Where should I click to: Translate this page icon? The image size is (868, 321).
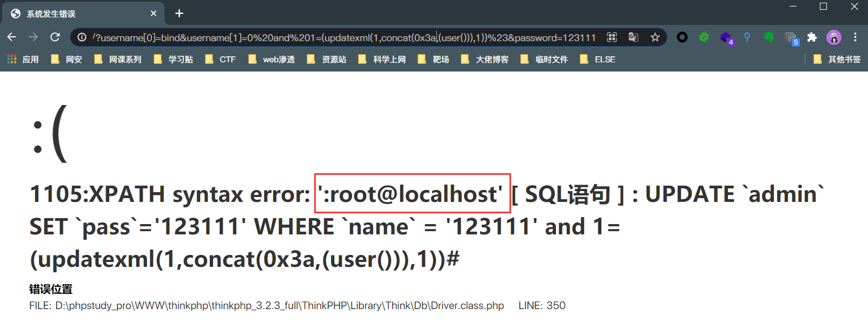coord(633,37)
